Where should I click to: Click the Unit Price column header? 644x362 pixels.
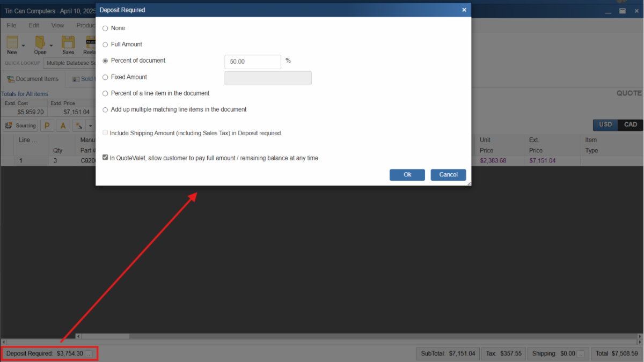(499, 145)
